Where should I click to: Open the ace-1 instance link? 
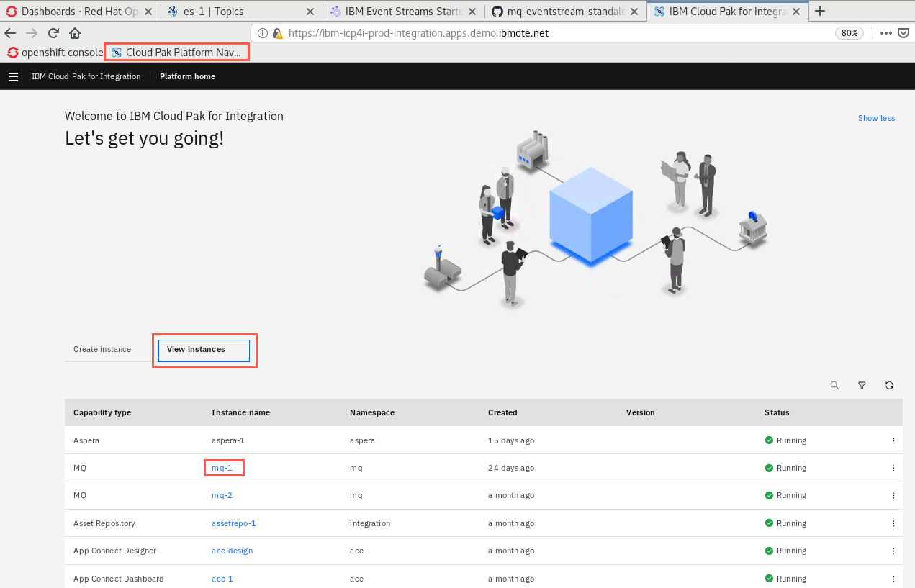(222, 579)
